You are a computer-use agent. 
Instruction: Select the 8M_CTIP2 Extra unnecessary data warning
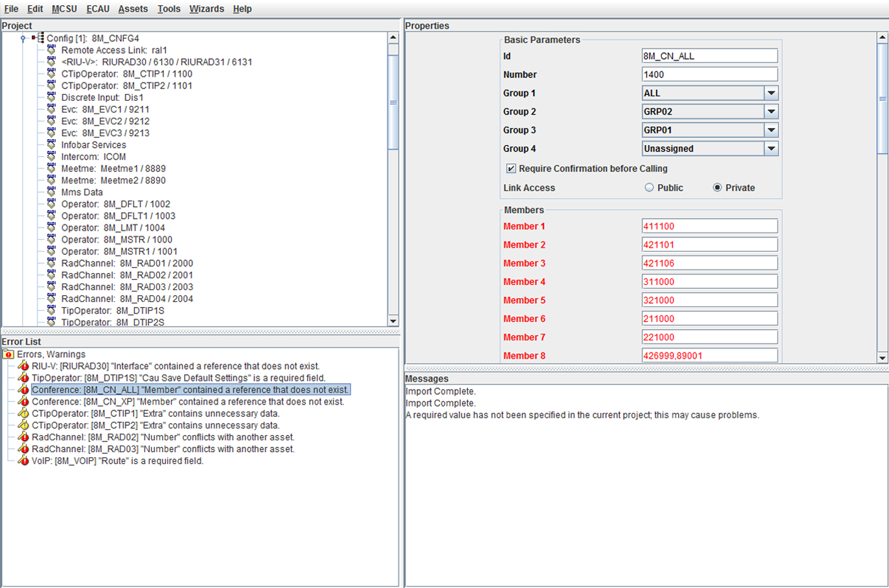156,425
